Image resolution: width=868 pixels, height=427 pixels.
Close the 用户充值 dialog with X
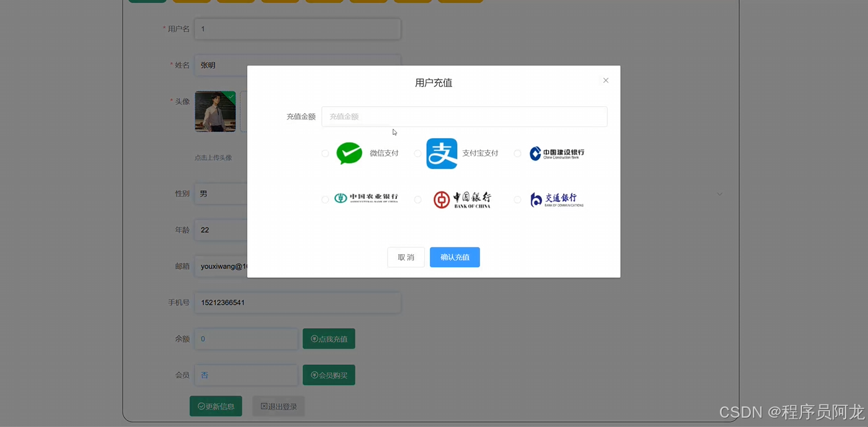605,80
